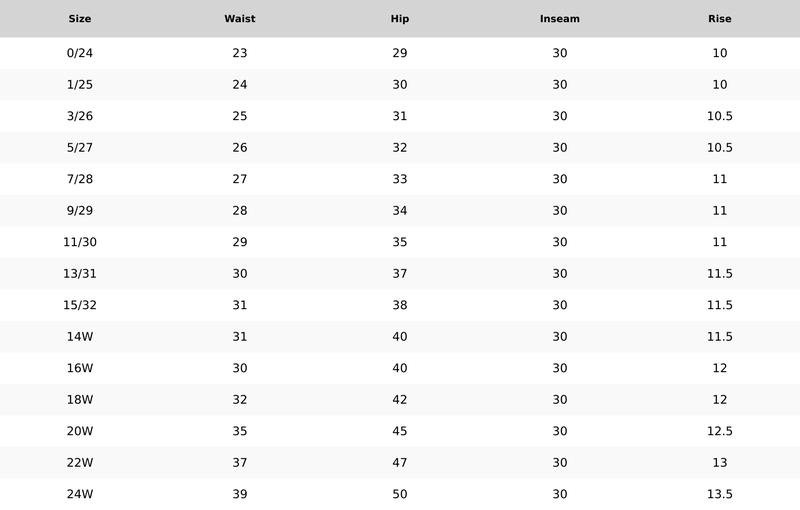800x510 pixels.
Task: Select the 0/24 size cell
Action: pos(80,53)
